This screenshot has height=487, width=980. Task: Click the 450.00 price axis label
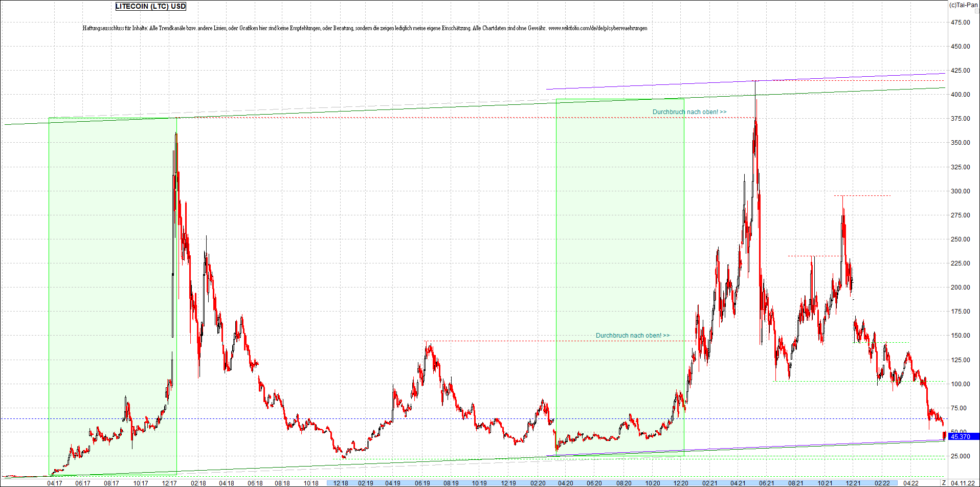point(960,47)
